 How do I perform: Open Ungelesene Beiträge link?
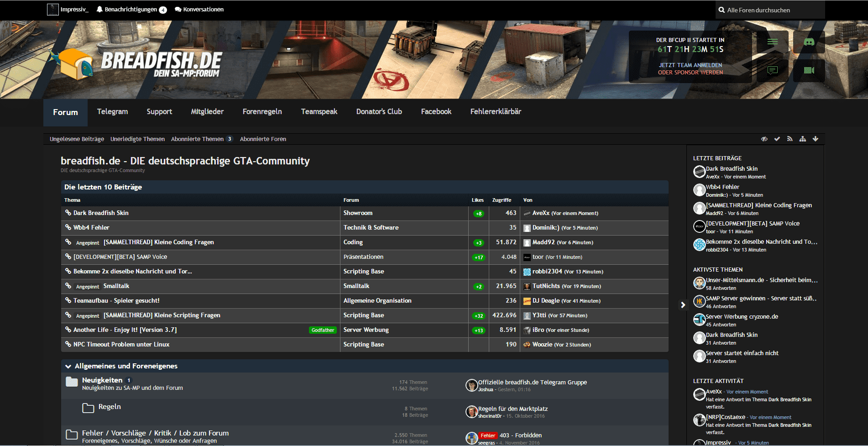[77, 139]
